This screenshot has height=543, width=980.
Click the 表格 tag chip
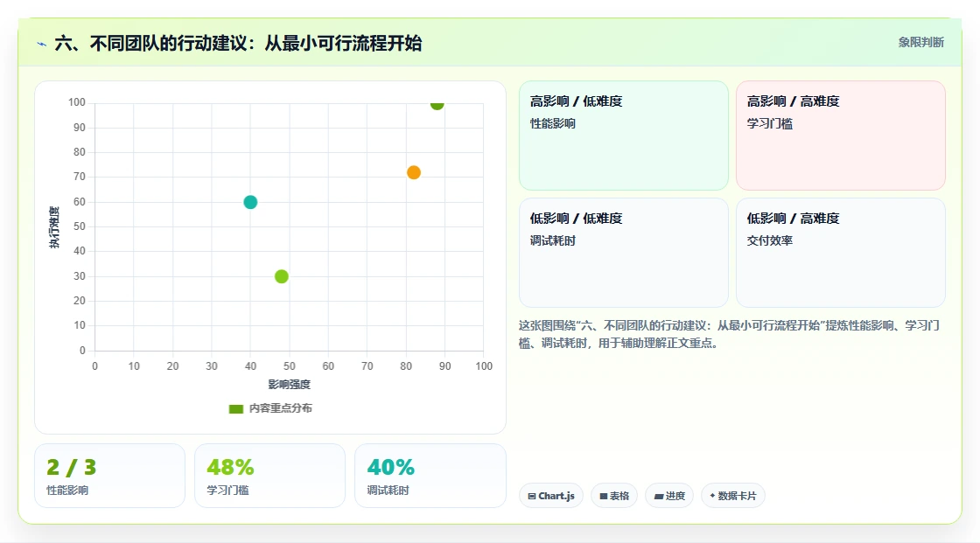(x=613, y=496)
